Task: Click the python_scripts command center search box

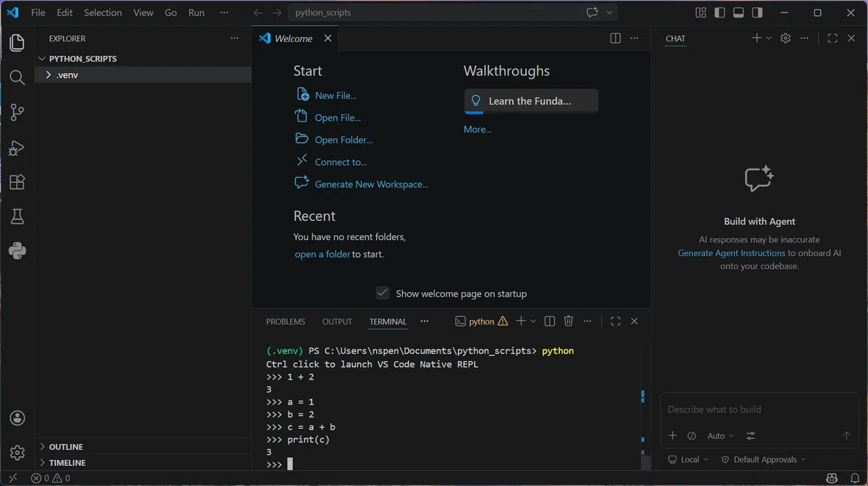Action: [x=435, y=12]
